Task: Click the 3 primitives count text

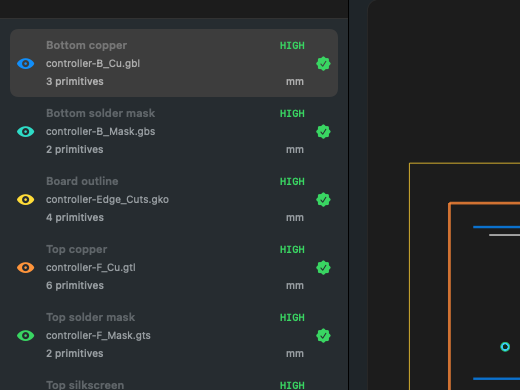Action: 75,81
